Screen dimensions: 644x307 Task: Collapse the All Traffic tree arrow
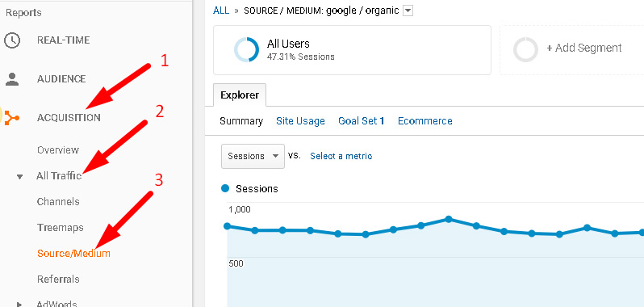pos(19,177)
